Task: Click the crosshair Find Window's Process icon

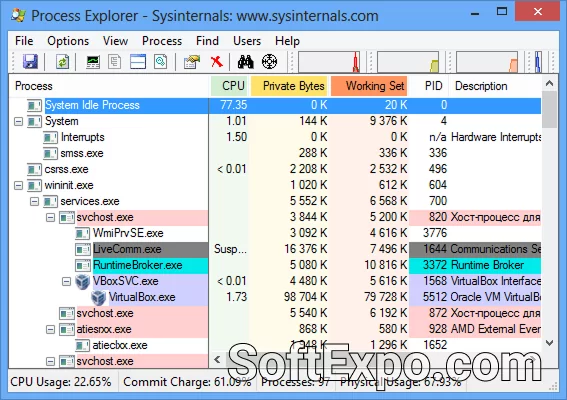Action: [269, 61]
